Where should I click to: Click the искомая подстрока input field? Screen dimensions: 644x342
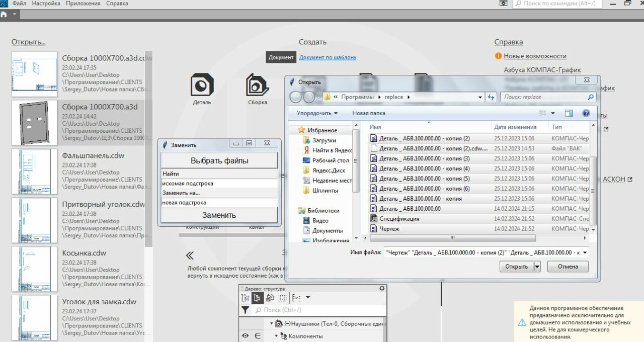point(219,184)
